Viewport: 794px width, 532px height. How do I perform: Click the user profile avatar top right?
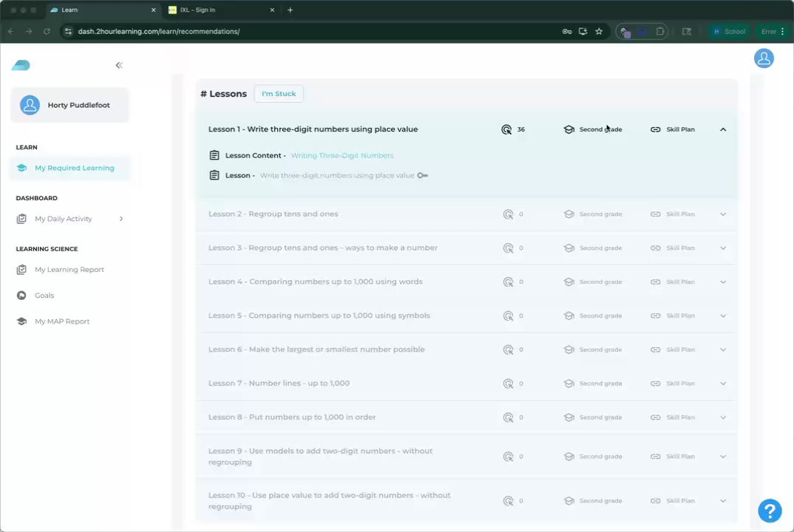(x=764, y=58)
